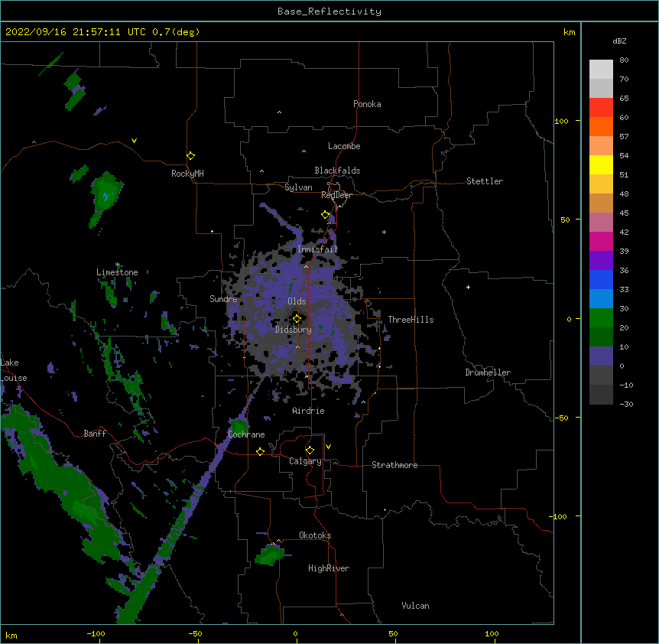
Task: Click the Blackfalds city label
Action: coord(337,171)
